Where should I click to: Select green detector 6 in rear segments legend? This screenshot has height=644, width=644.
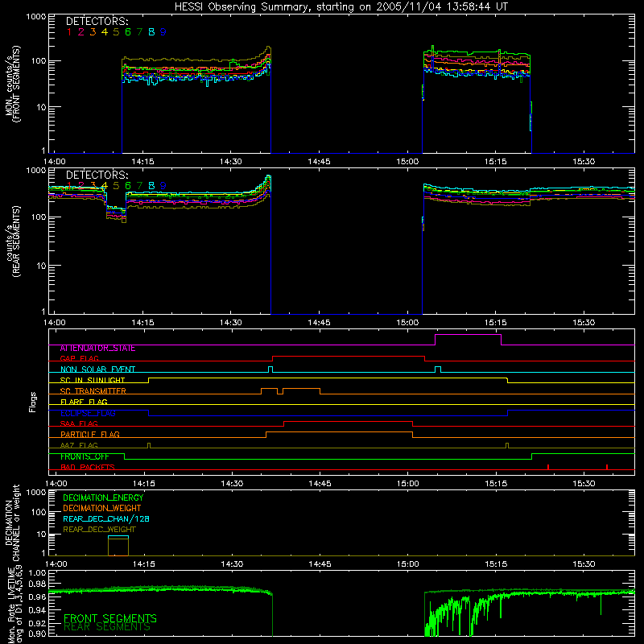(128, 186)
